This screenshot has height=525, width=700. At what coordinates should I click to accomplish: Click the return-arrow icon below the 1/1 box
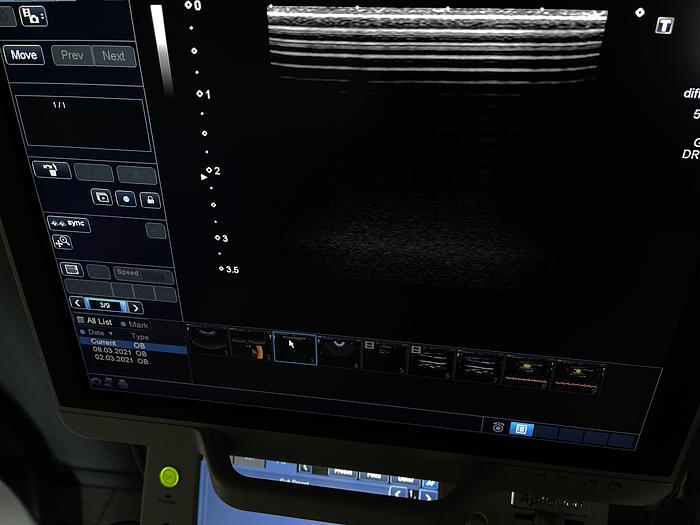coord(52,171)
